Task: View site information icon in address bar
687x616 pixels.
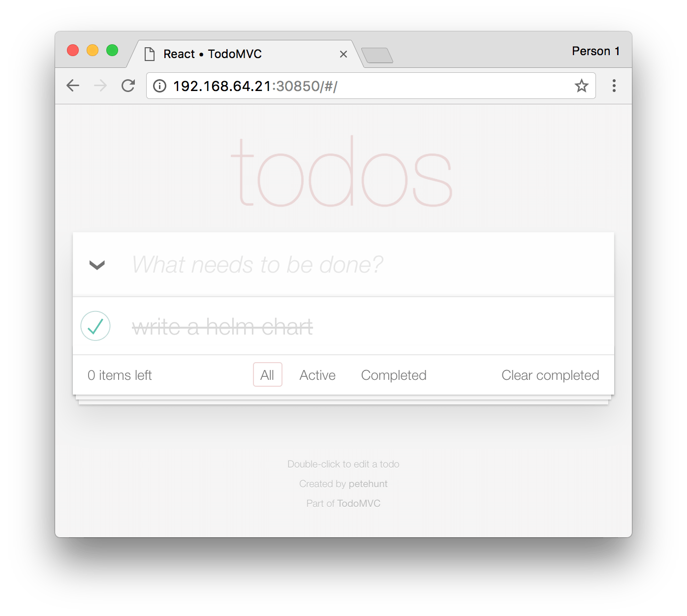Action: click(x=159, y=86)
